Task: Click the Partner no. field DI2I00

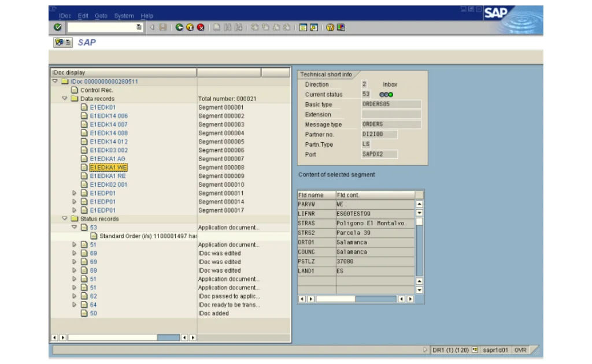Action: (x=379, y=134)
